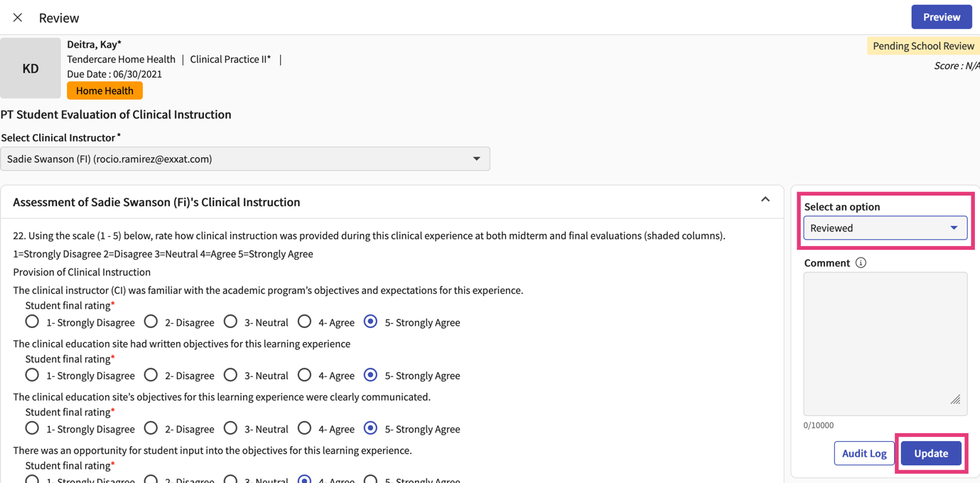
Task: Select 3- Neutral for written objectives rating
Action: [230, 375]
